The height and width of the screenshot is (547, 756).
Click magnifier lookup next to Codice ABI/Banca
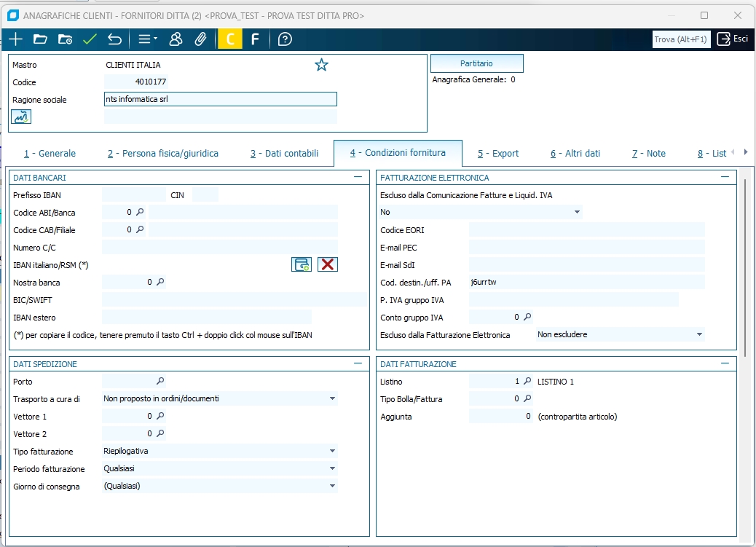pyautogui.click(x=141, y=212)
